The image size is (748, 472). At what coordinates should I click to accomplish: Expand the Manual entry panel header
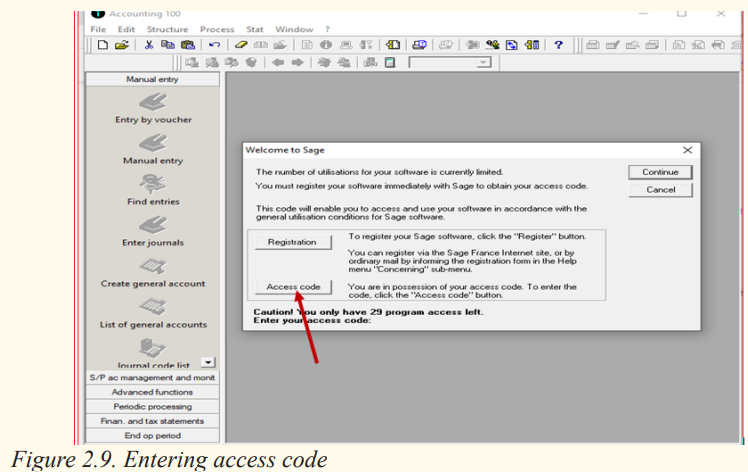click(152, 79)
